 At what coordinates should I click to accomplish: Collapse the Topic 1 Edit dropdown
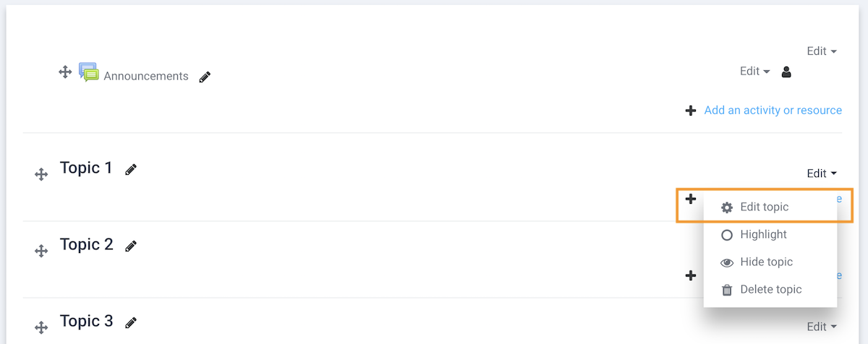[x=822, y=173]
